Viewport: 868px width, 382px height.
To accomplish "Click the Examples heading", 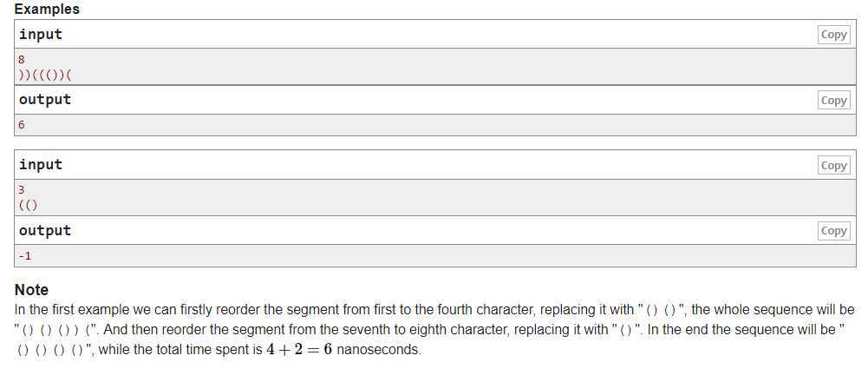I will (47, 9).
